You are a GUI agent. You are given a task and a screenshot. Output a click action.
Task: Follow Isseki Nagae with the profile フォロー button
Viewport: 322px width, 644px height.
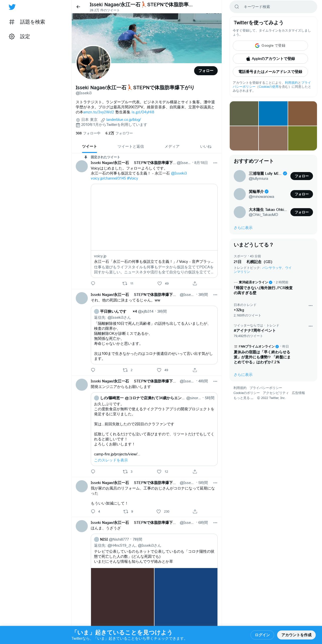(x=206, y=71)
